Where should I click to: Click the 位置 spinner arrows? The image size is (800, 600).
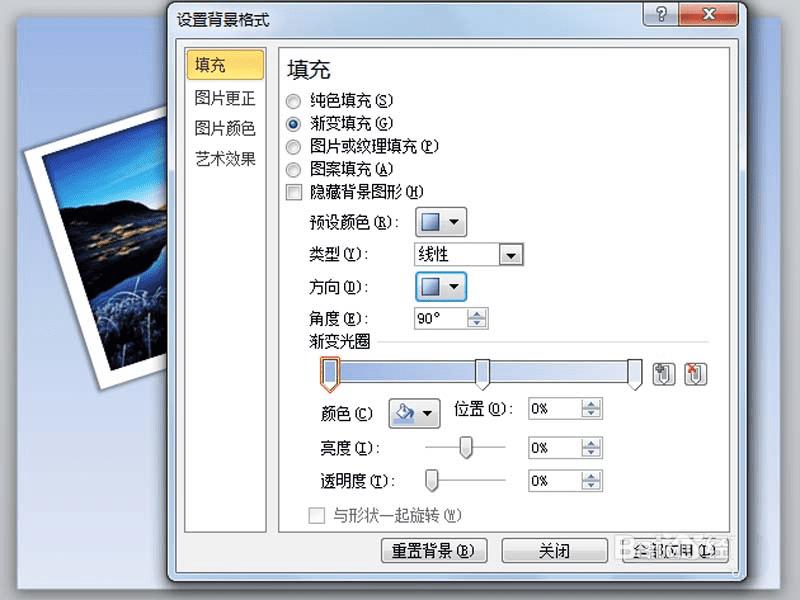pyautogui.click(x=591, y=409)
